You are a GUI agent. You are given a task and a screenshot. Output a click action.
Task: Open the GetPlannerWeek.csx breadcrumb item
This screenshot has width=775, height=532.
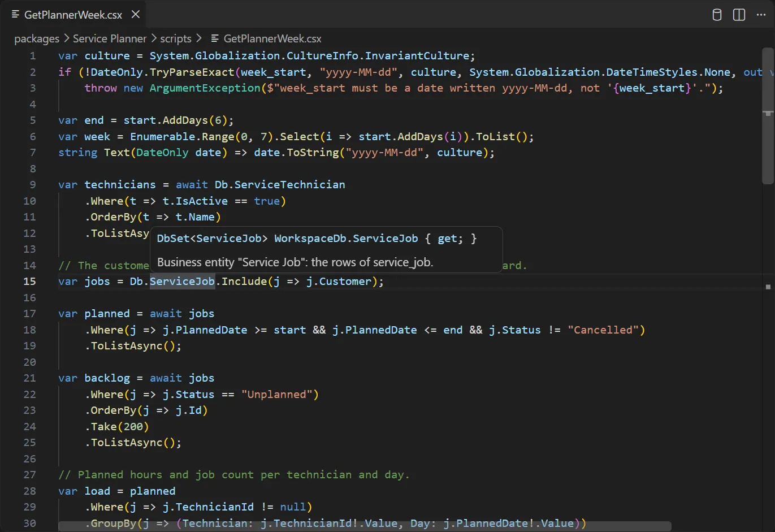click(x=272, y=38)
